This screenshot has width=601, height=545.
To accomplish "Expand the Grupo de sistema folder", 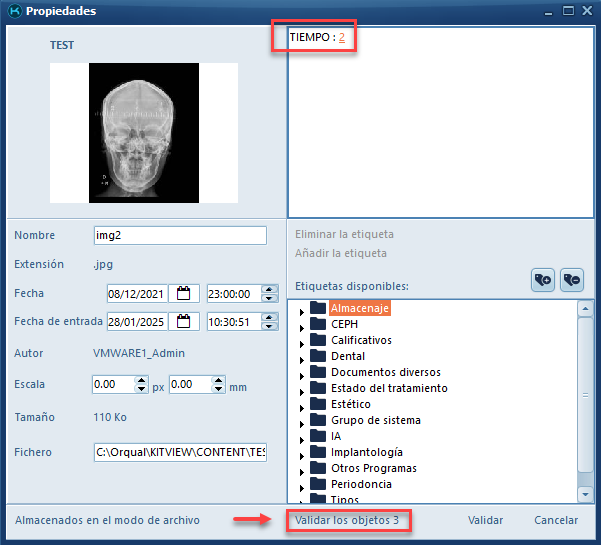I will (302, 424).
